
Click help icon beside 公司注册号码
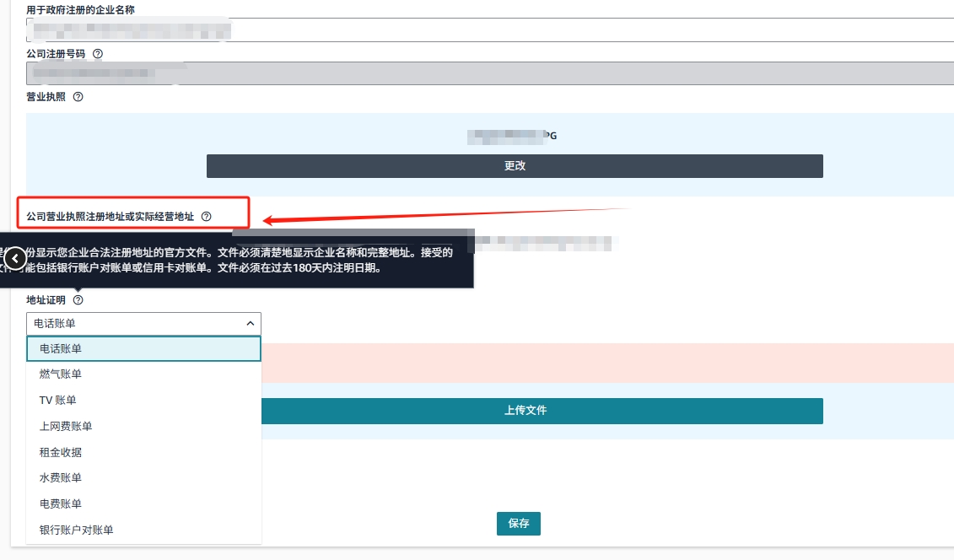tap(98, 53)
